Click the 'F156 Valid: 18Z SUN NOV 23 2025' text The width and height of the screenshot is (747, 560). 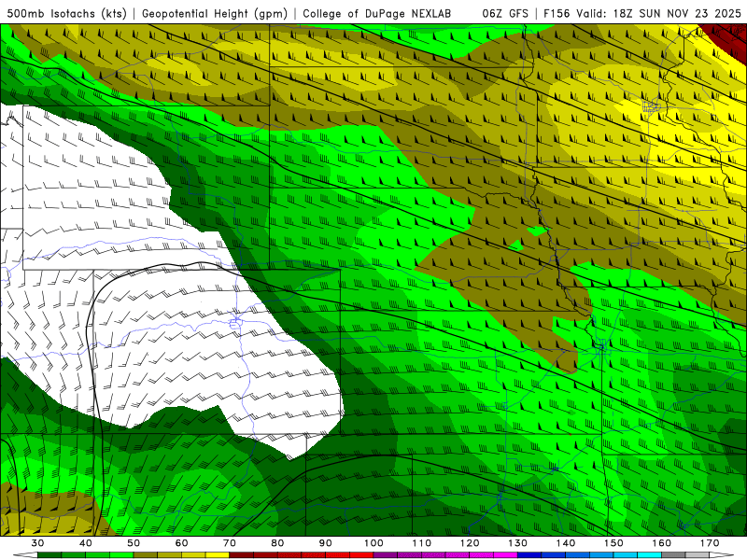pos(641,13)
